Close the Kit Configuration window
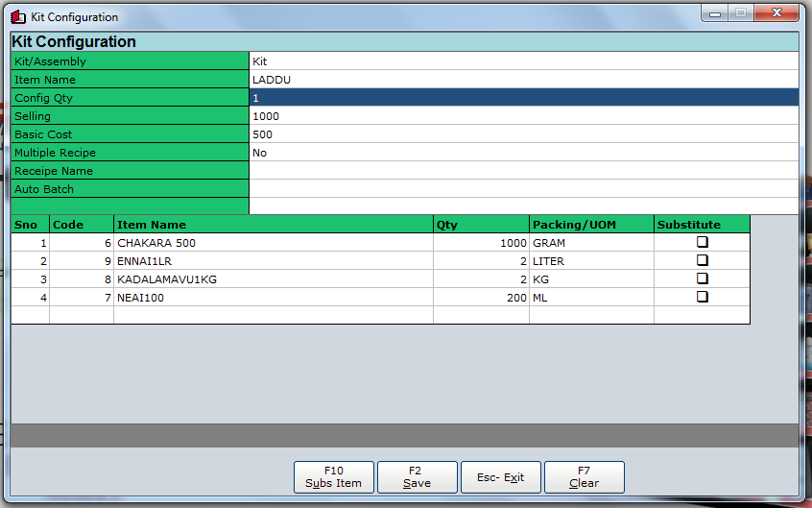 point(776,12)
